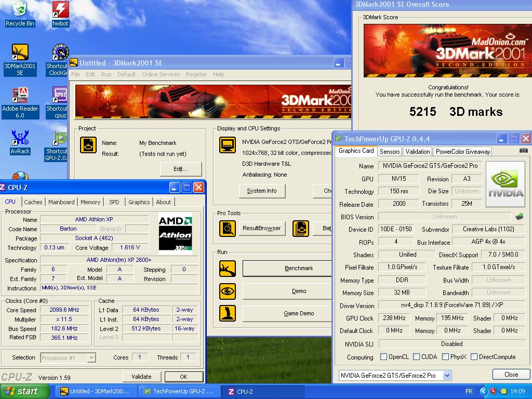Open the Processor #1 selection dropdown
Image resolution: width=532 pixels, height=399 pixels.
(91, 357)
